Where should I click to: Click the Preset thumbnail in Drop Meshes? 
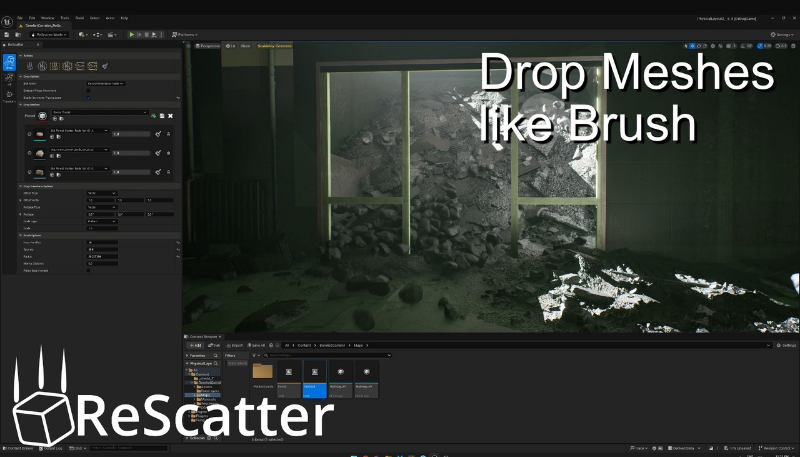[43, 116]
